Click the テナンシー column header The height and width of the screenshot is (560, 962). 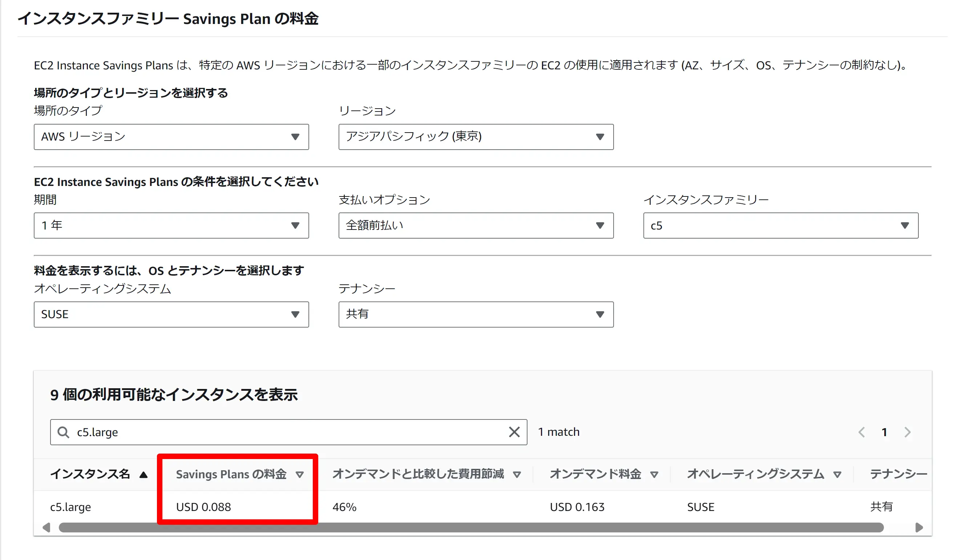[x=899, y=474]
